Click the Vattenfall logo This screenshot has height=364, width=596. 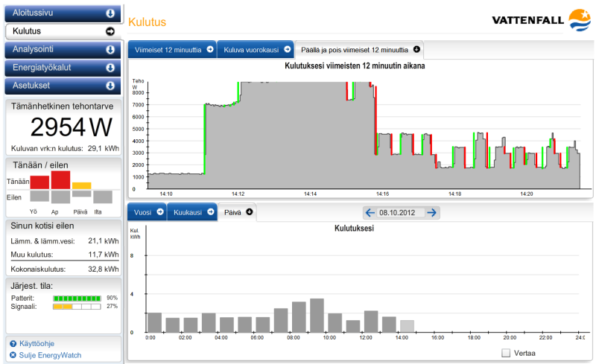(x=541, y=19)
